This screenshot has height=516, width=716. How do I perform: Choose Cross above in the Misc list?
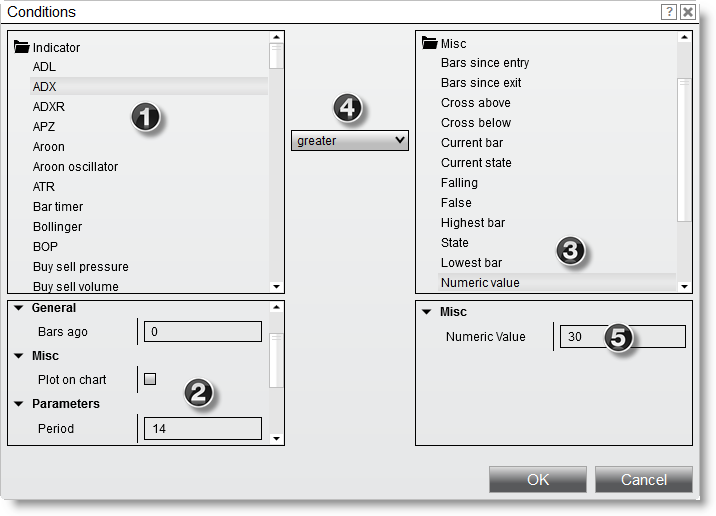pyautogui.click(x=475, y=103)
